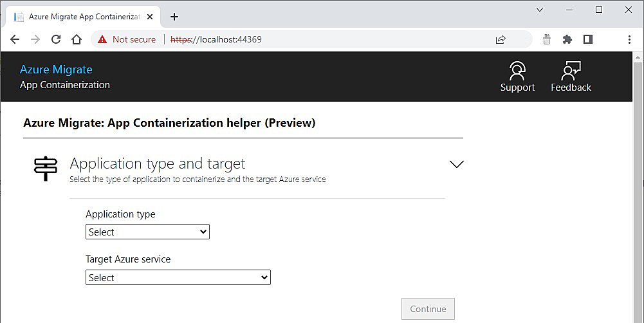Screen dimensions: 644x323
Task: Click the App Containerization helper (Preview) title
Action: click(169, 123)
